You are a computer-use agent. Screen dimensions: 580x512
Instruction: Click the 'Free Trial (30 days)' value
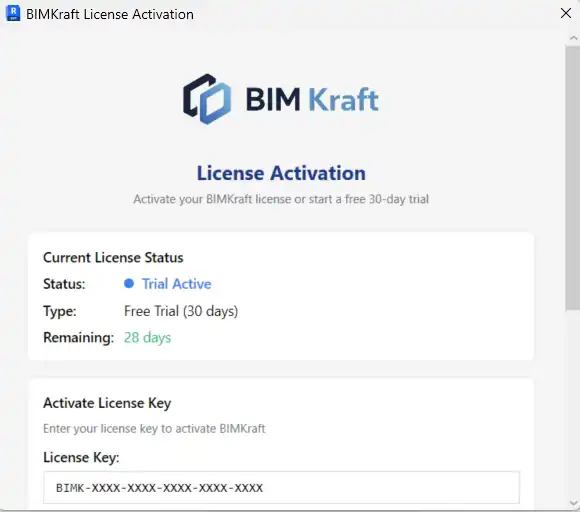click(x=181, y=311)
